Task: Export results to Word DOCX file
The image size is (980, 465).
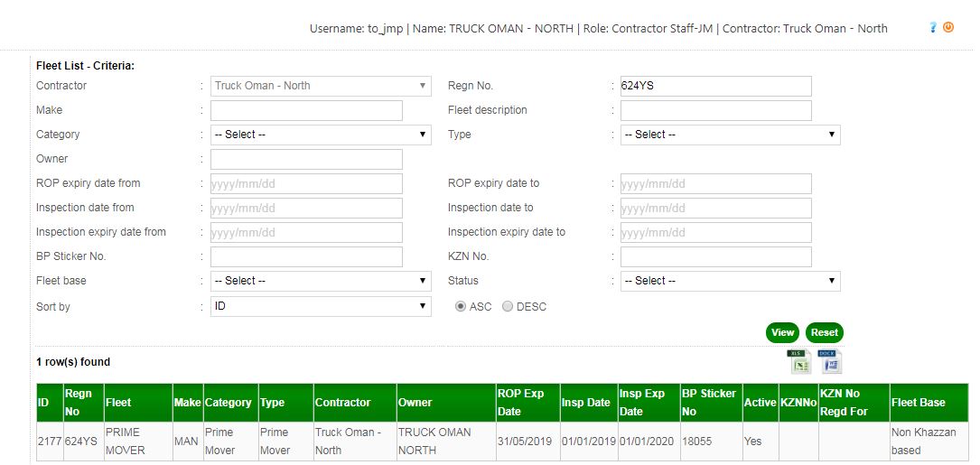Action: click(830, 361)
